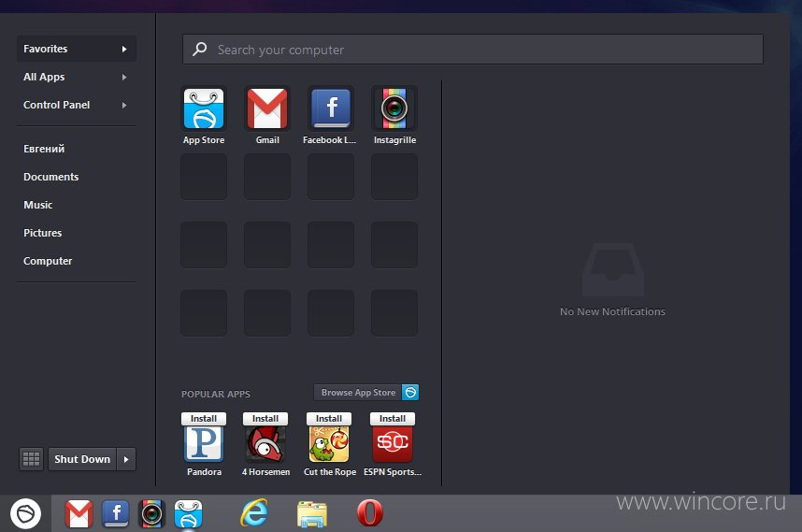This screenshot has width=802, height=532.
Task: Click the Browse App Store button
Action: pyautogui.click(x=358, y=393)
